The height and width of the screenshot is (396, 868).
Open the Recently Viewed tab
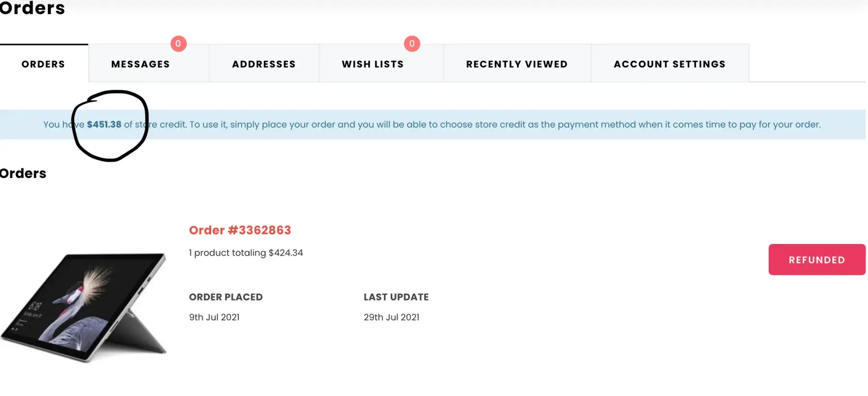(516, 64)
